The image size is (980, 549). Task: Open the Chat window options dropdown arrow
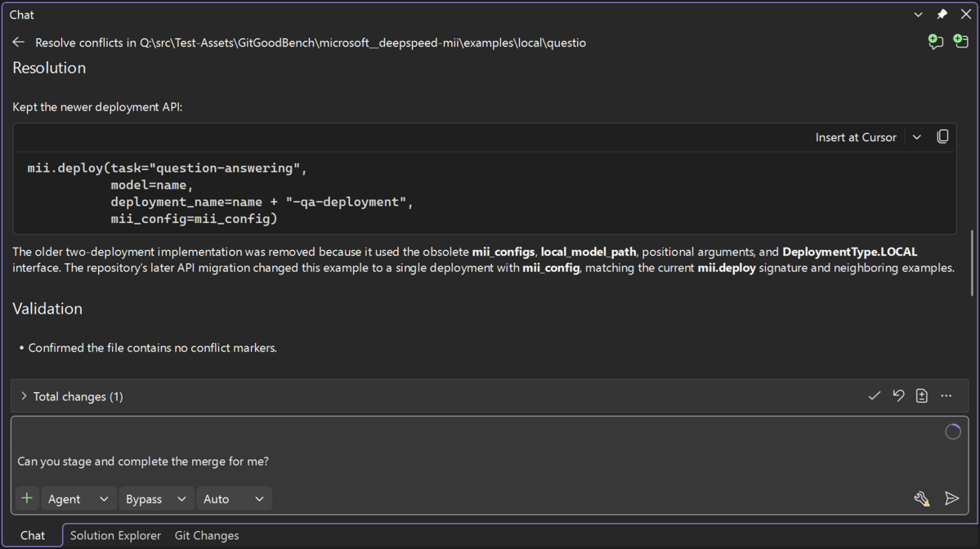tap(918, 15)
